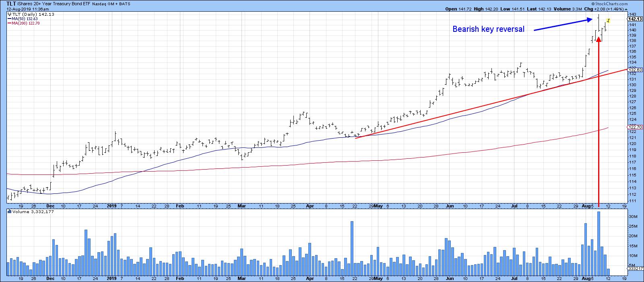The height and width of the screenshot is (282, 644).
Task: Click the TLT (Daily) 142.13 legend entry
Action: pyautogui.click(x=31, y=14)
